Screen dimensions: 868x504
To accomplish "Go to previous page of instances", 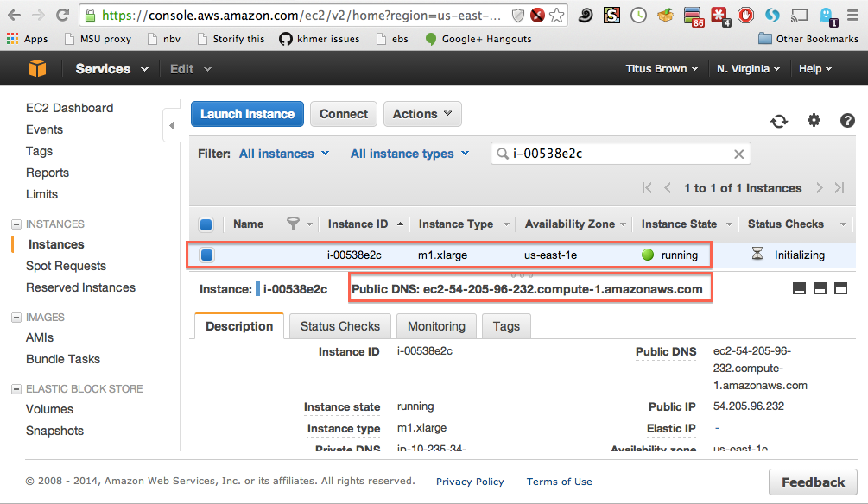I will (668, 188).
